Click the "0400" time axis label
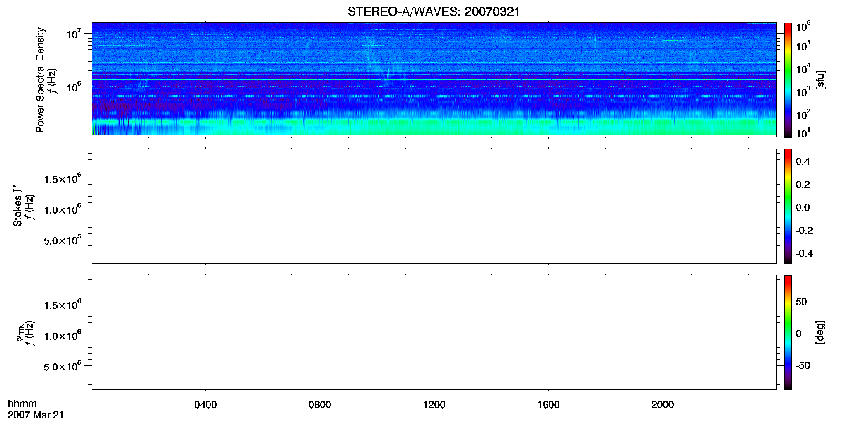 click(x=205, y=405)
